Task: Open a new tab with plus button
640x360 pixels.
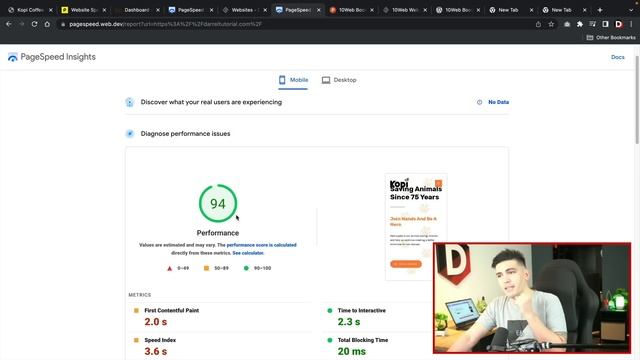Action: (x=600, y=10)
